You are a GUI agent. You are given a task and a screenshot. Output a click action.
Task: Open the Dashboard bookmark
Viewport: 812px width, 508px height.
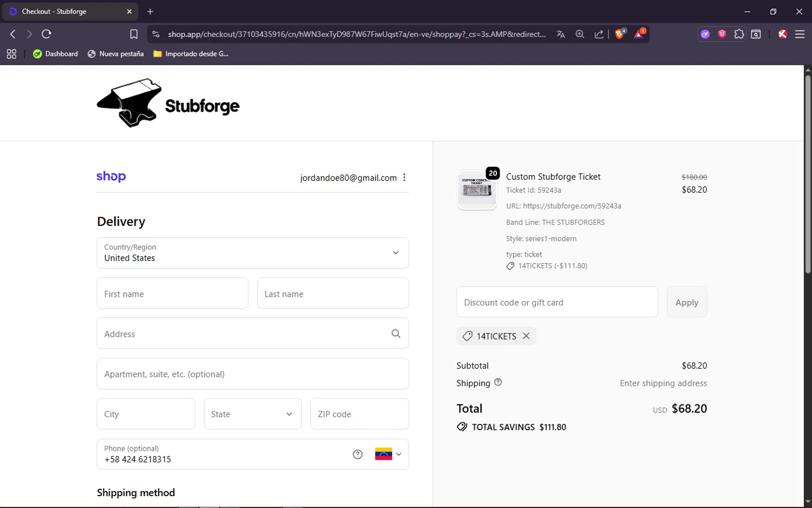pos(56,54)
